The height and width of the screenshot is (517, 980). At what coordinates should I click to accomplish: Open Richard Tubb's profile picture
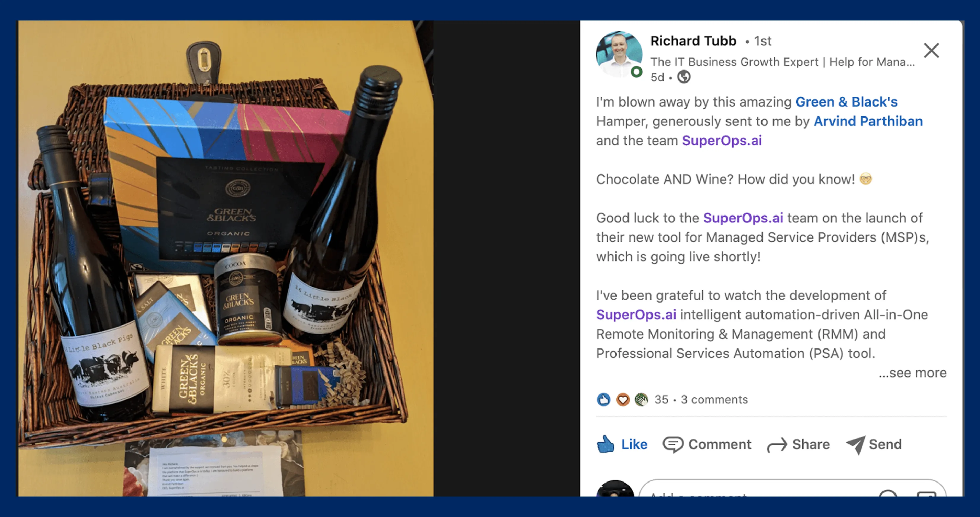click(x=619, y=54)
